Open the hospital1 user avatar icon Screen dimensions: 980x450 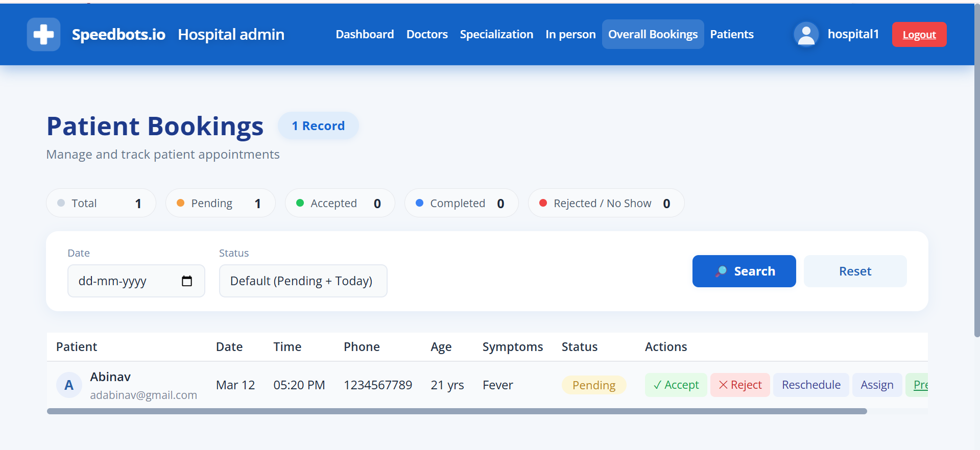[806, 34]
